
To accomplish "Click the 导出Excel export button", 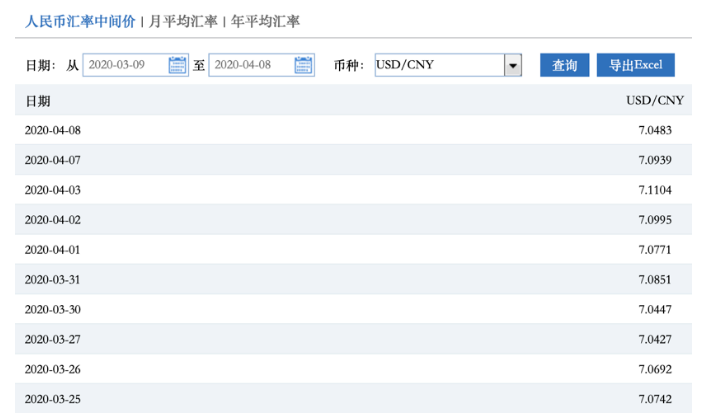I will click(635, 66).
